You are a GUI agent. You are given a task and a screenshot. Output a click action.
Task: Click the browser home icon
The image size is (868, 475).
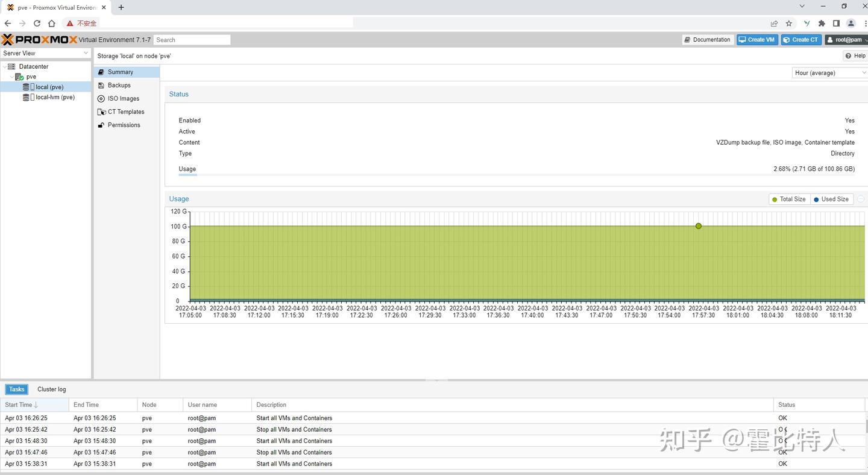pos(52,24)
